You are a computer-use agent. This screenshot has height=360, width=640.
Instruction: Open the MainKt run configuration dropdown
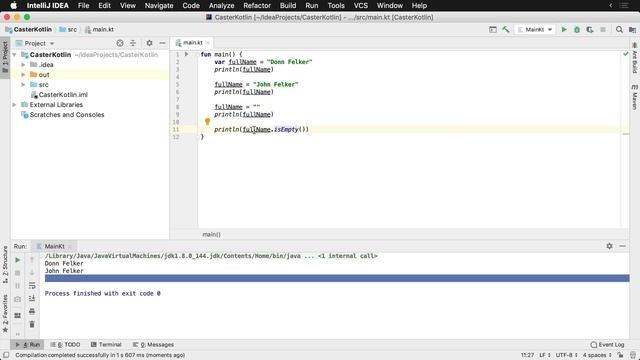pyautogui.click(x=535, y=29)
